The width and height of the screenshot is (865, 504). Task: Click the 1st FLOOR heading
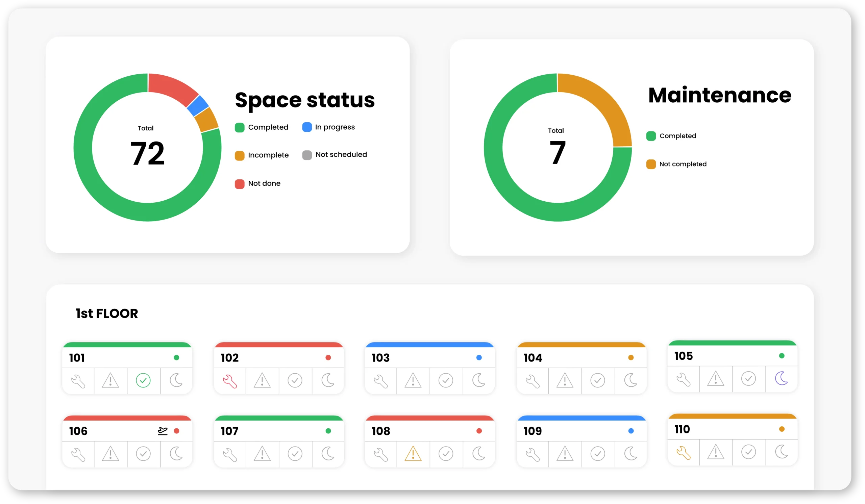pyautogui.click(x=107, y=313)
